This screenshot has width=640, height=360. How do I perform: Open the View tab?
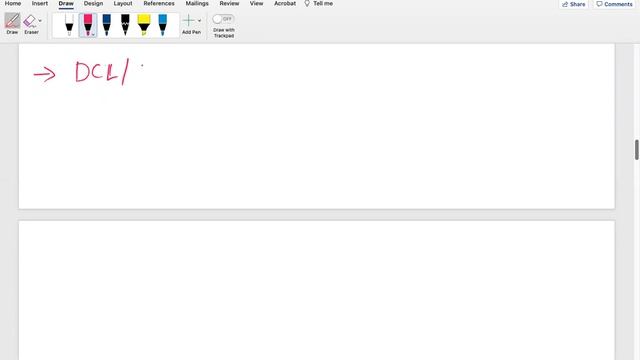point(256,3)
